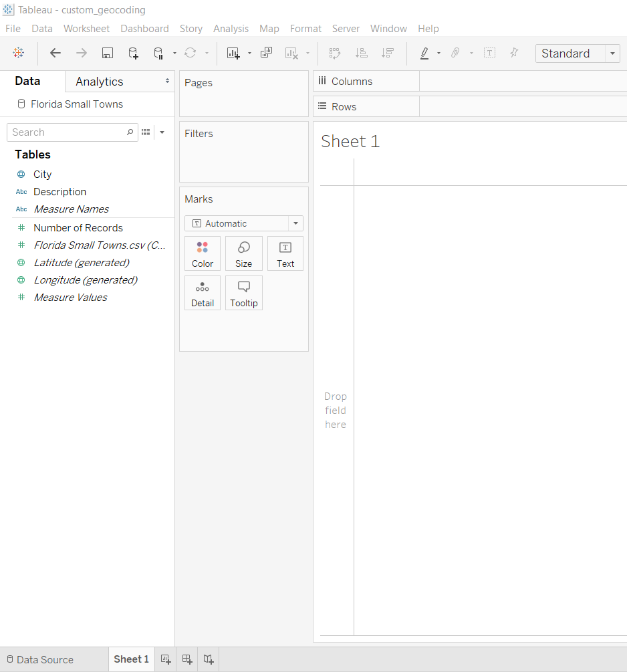Click the Fix Axes pin icon
This screenshot has height=672, width=627.
(x=514, y=53)
